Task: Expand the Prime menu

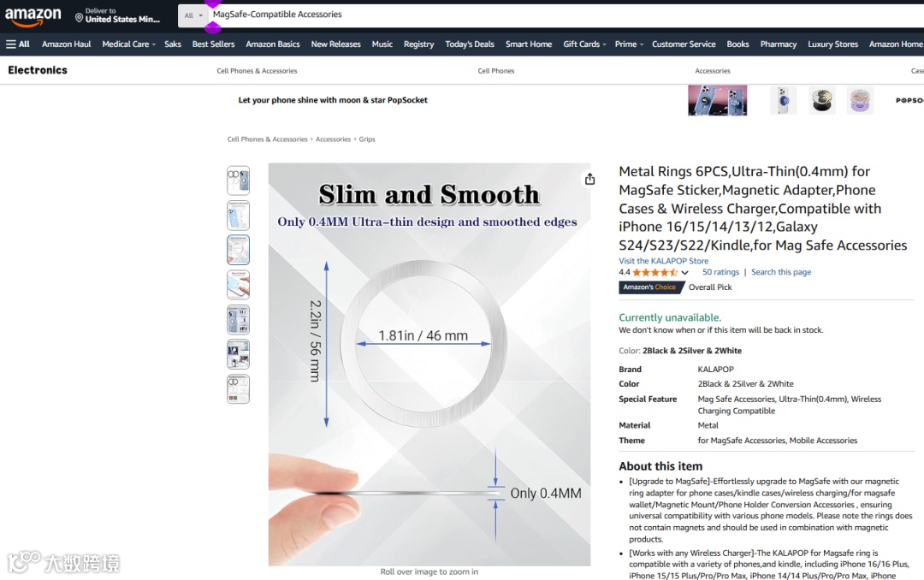Action: (629, 44)
